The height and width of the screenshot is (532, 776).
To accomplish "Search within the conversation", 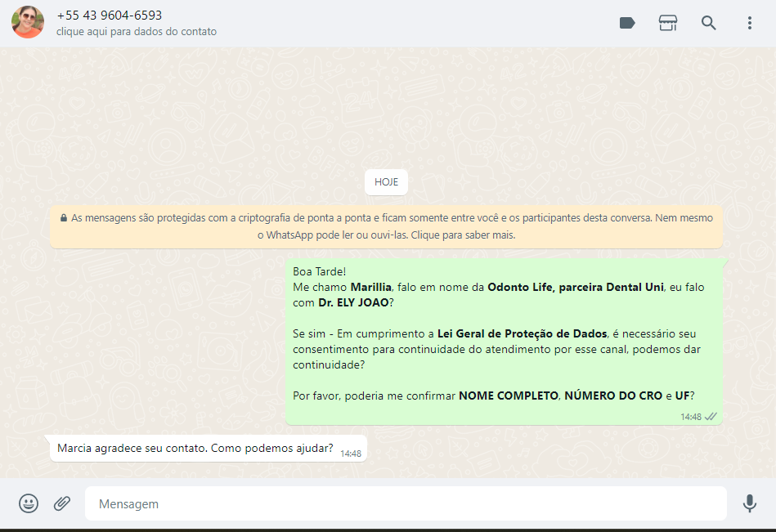I will (708, 23).
